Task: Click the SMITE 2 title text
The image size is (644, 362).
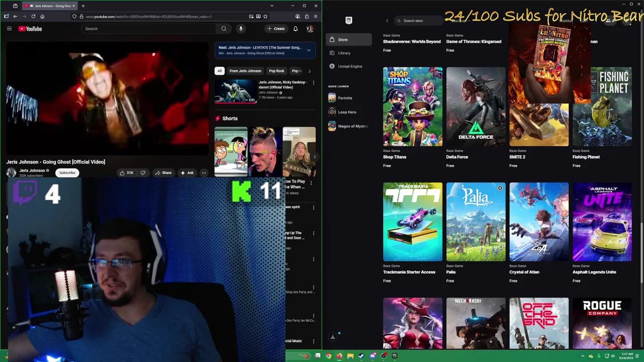Action: click(x=517, y=157)
